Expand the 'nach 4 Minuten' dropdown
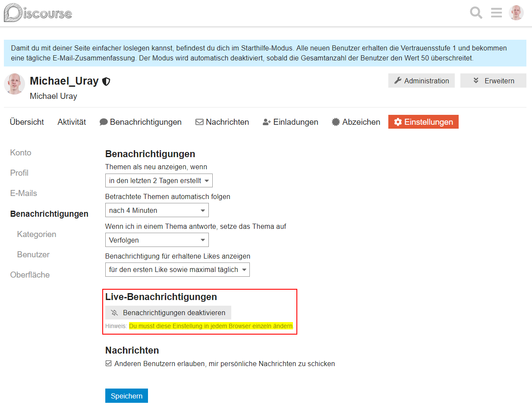The width and height of the screenshot is (532, 411). point(157,210)
